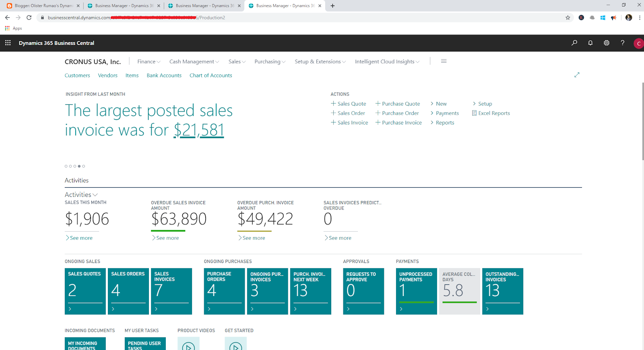The height and width of the screenshot is (350, 644).
Task: Open the Sales Orders tile
Action: click(128, 291)
